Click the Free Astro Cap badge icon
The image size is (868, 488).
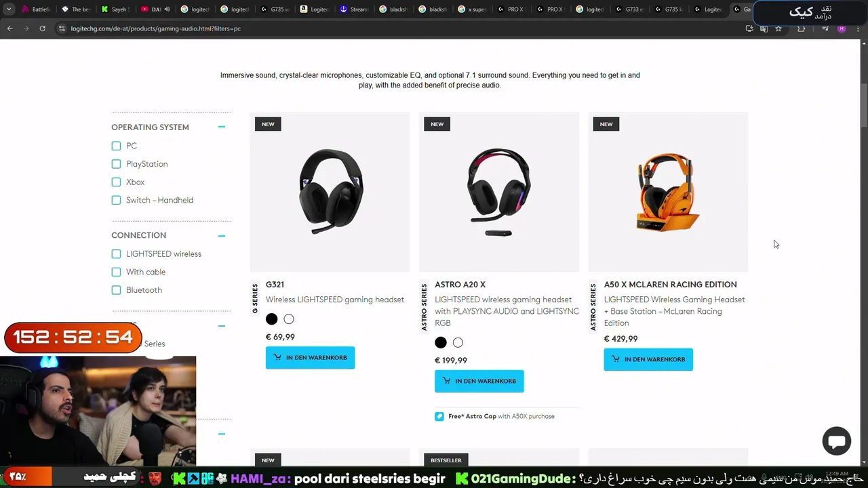(x=439, y=416)
